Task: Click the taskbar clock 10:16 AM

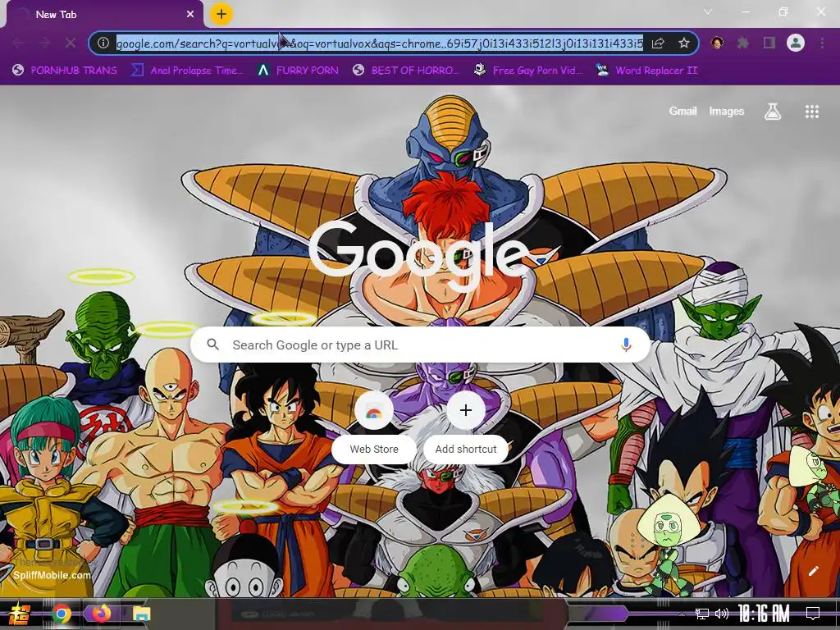Action: (x=764, y=614)
